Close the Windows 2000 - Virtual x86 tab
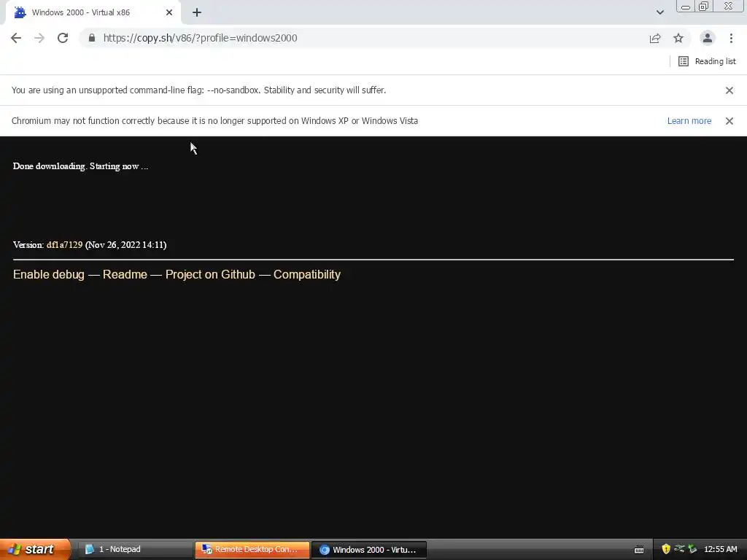 click(169, 12)
